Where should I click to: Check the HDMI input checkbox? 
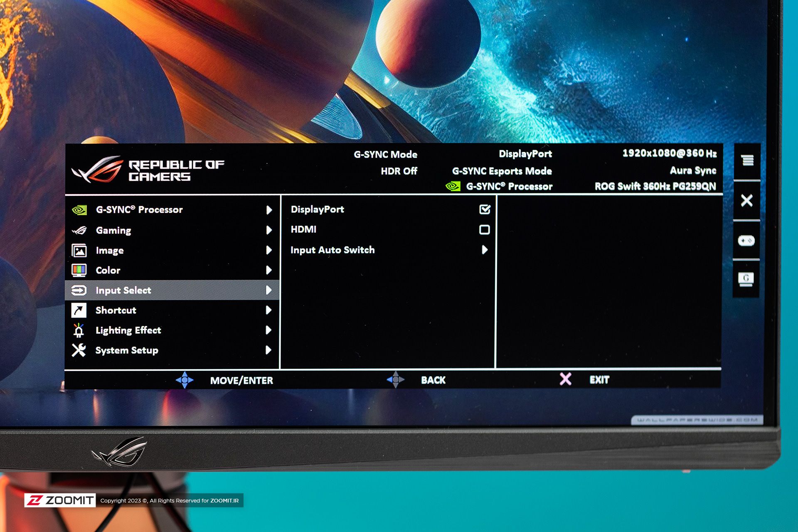point(485,229)
